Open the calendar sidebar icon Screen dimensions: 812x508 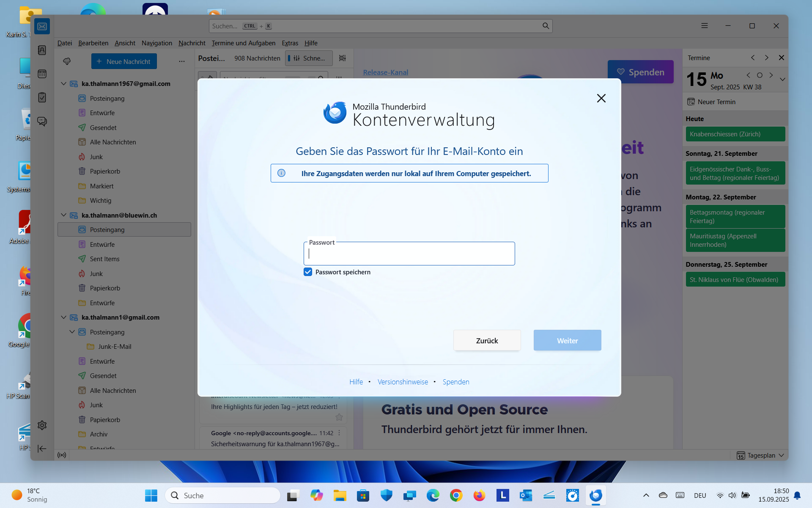(42, 74)
